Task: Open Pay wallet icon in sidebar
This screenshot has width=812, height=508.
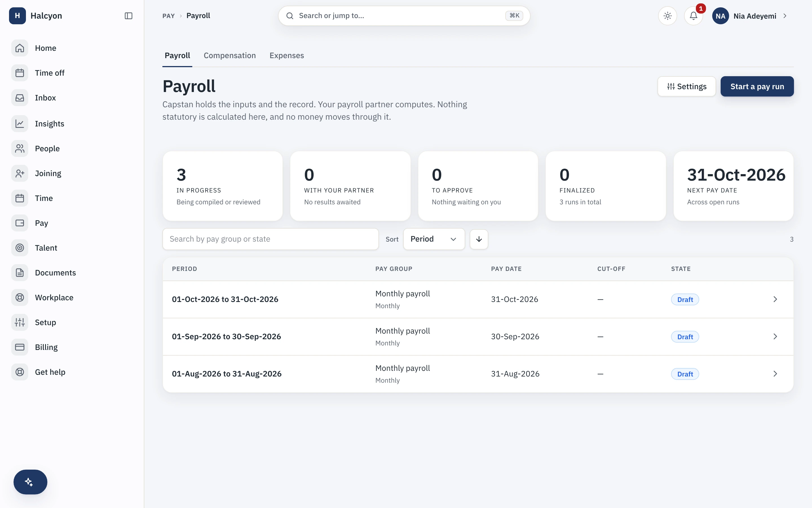Action: 20,223
